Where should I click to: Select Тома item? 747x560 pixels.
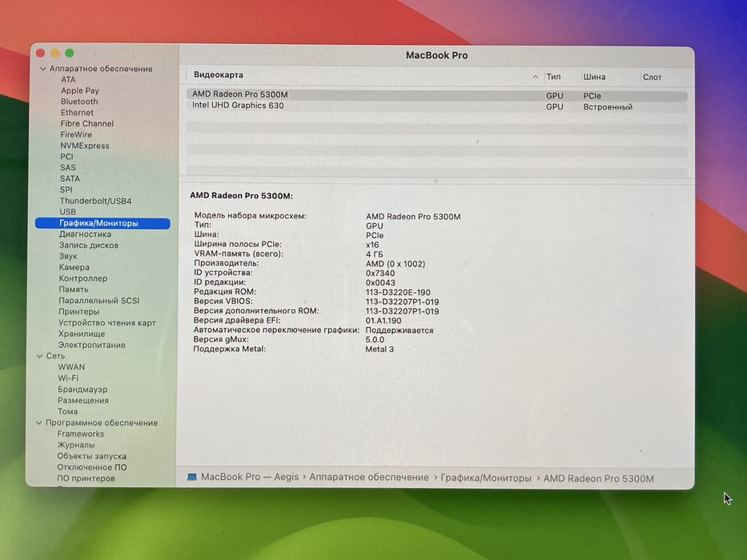67,411
